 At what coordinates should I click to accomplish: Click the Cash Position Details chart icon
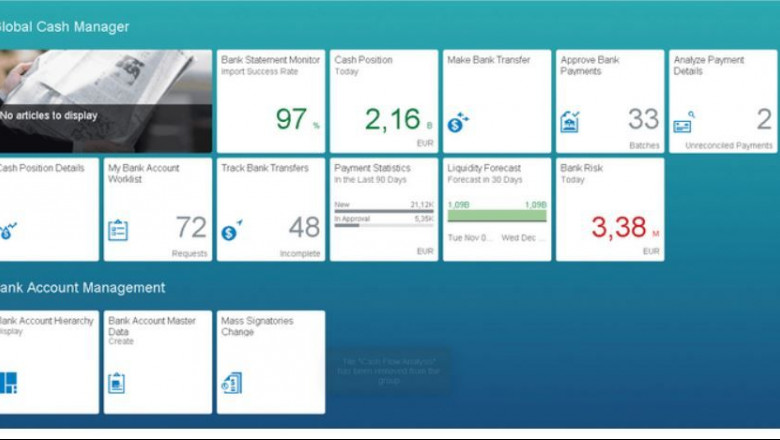8,231
